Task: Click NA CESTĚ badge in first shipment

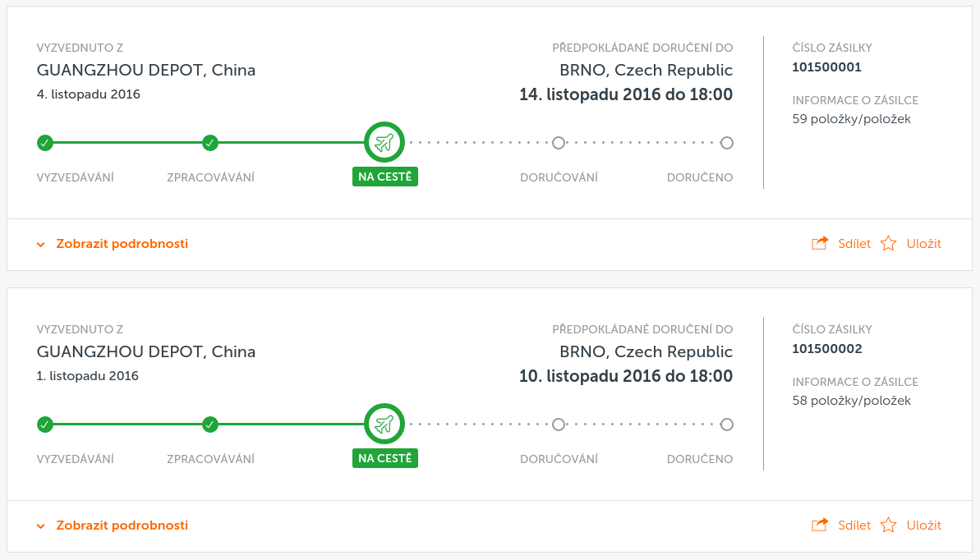Action: pyautogui.click(x=385, y=177)
